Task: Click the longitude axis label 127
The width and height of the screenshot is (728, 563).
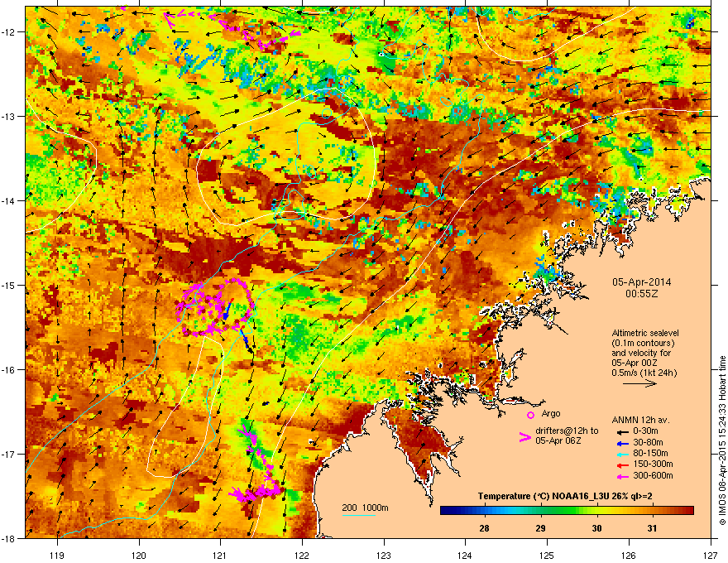Action: (x=711, y=555)
